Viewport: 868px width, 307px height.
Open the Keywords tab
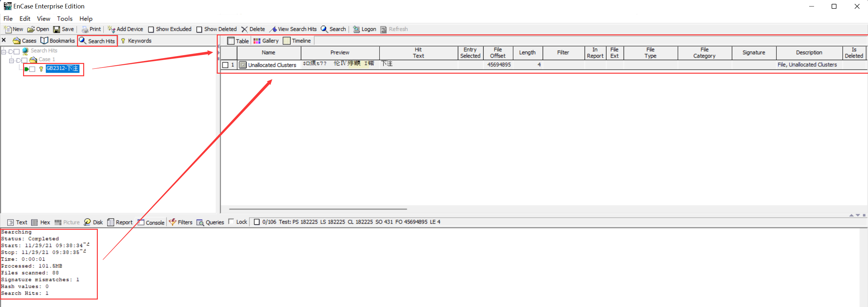point(136,41)
